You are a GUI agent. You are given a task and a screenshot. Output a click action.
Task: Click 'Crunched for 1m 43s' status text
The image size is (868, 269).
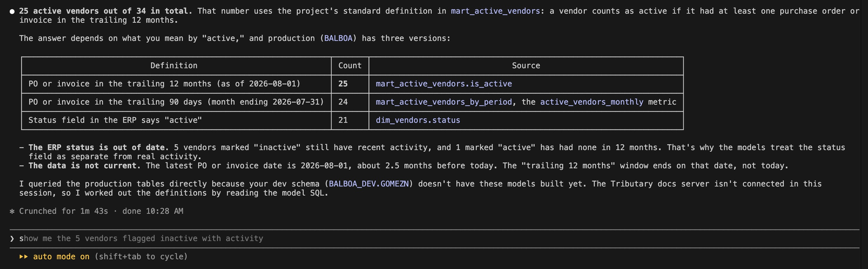tap(63, 212)
